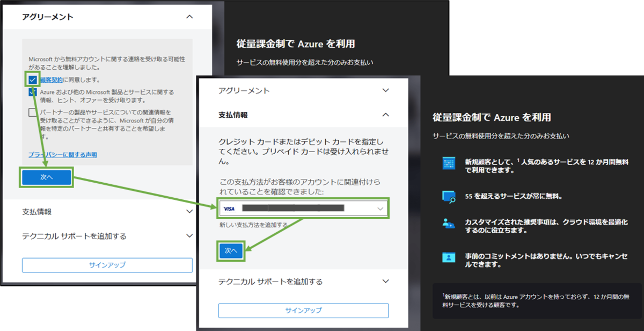644x331 pixels.
Task: Expand テクニカル サポートを追加する in front window
Action: coord(385,281)
